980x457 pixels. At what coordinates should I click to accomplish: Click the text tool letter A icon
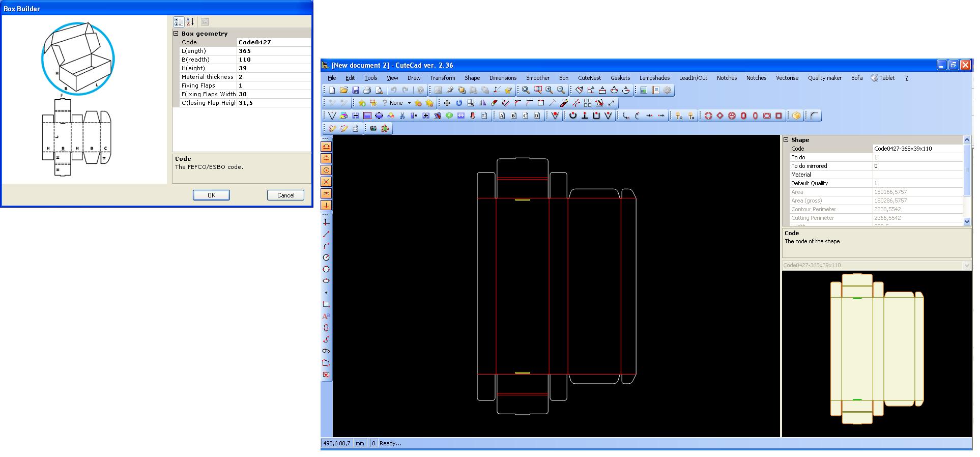[x=326, y=316]
